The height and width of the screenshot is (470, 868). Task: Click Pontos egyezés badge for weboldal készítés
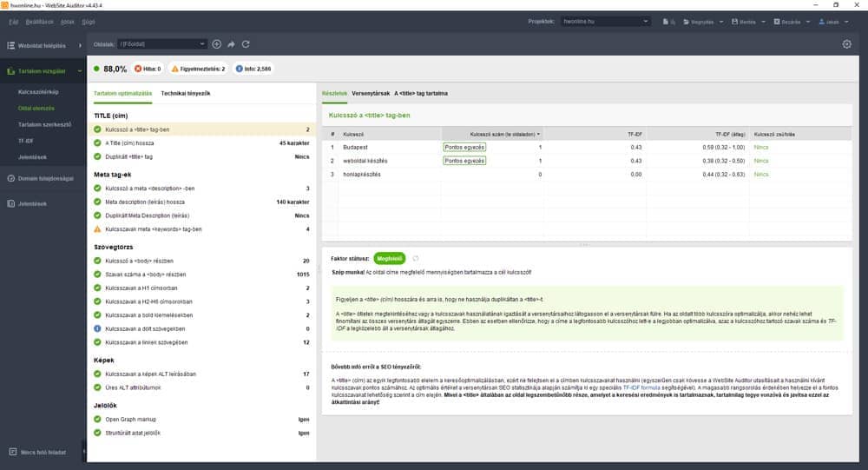click(x=464, y=161)
